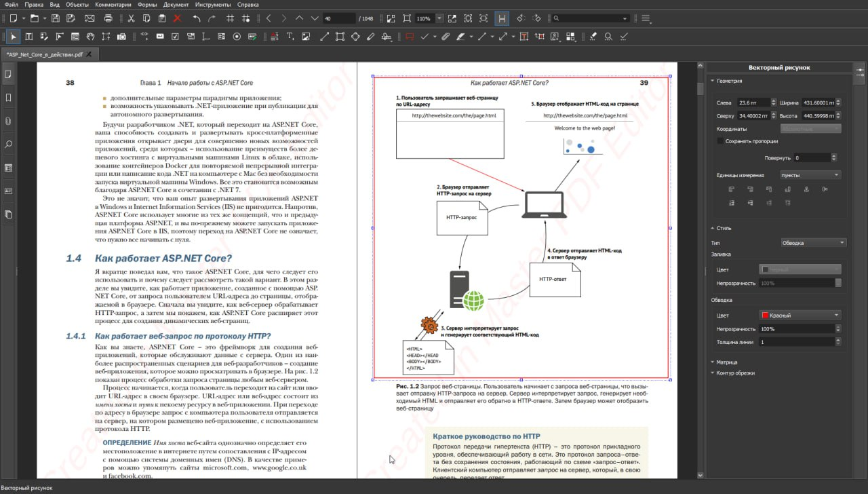This screenshot has width=868, height=494.
Task: Select the Hand tool in the toolbar
Action: (x=90, y=36)
